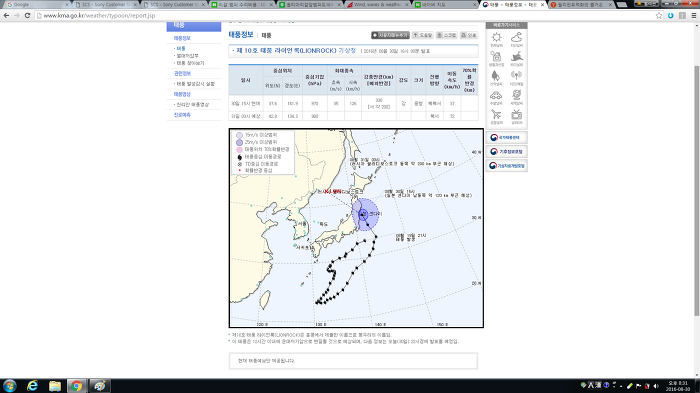Viewport: 700px width, 393px height.
Task: Click the 도움말 help button
Action: click(422, 35)
